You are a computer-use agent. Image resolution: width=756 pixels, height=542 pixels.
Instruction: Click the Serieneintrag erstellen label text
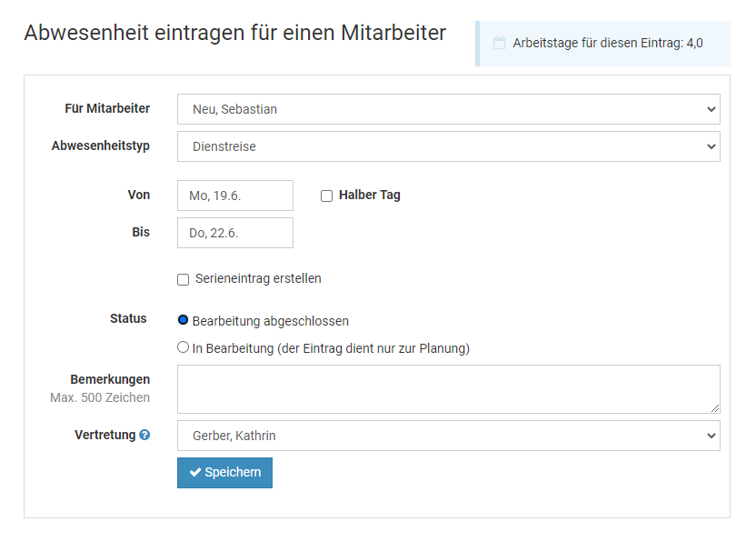258,278
